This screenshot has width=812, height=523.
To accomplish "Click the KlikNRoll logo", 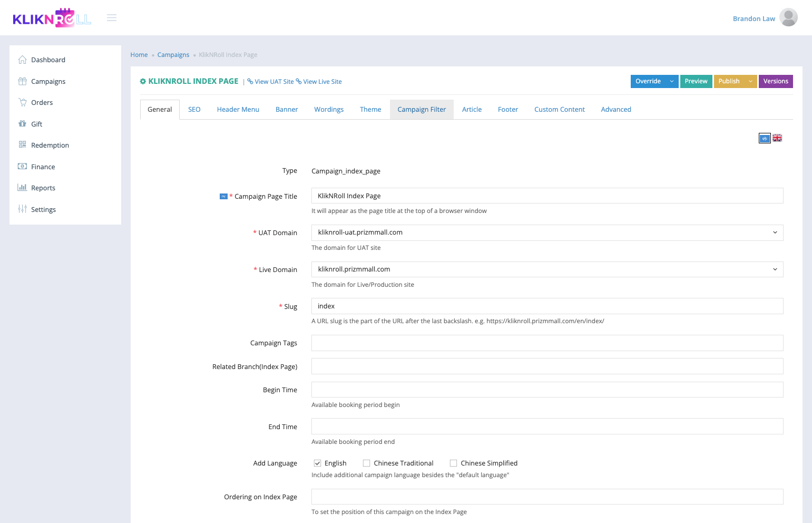I will (x=52, y=18).
